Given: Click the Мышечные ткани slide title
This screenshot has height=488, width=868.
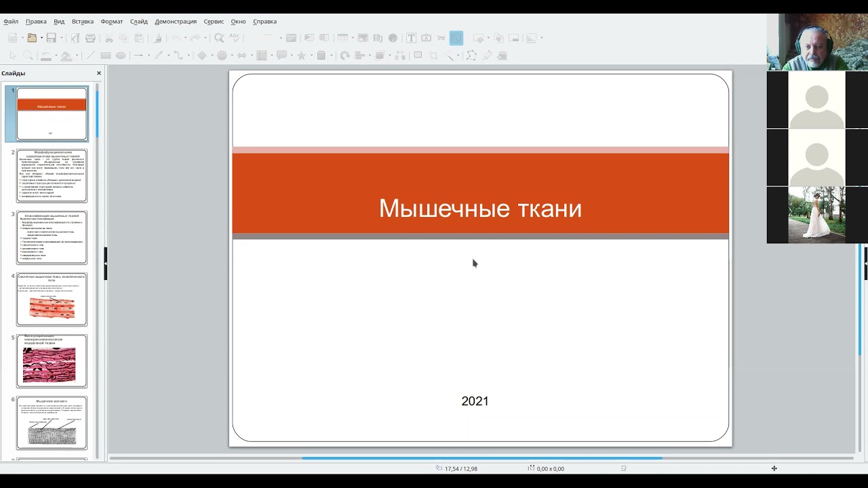Looking at the screenshot, I should point(480,208).
